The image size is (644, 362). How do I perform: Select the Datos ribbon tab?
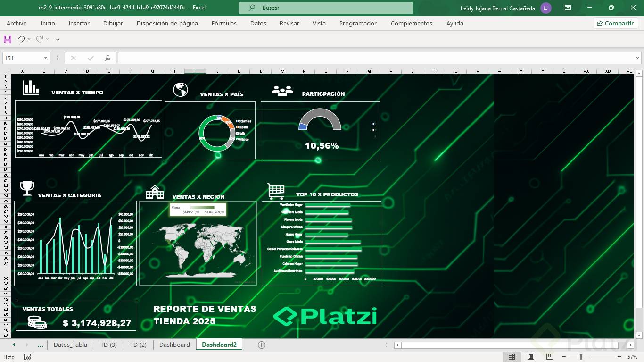[258, 23]
